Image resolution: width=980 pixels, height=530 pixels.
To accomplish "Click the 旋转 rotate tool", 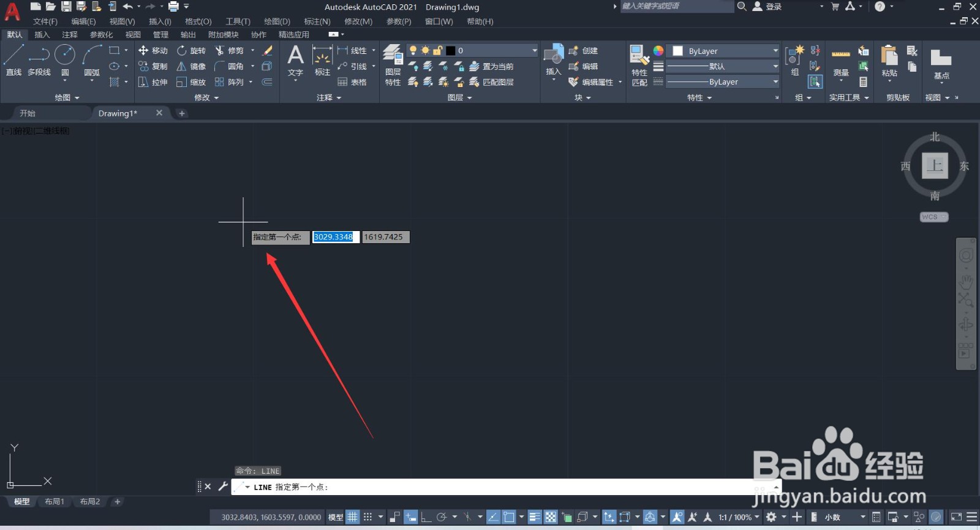I will [x=191, y=50].
